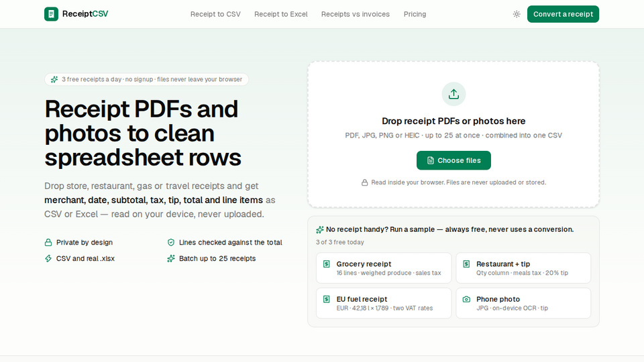
Task: Click the 'PDF, JPG, PNG or HEIC' format note
Action: [x=453, y=135]
